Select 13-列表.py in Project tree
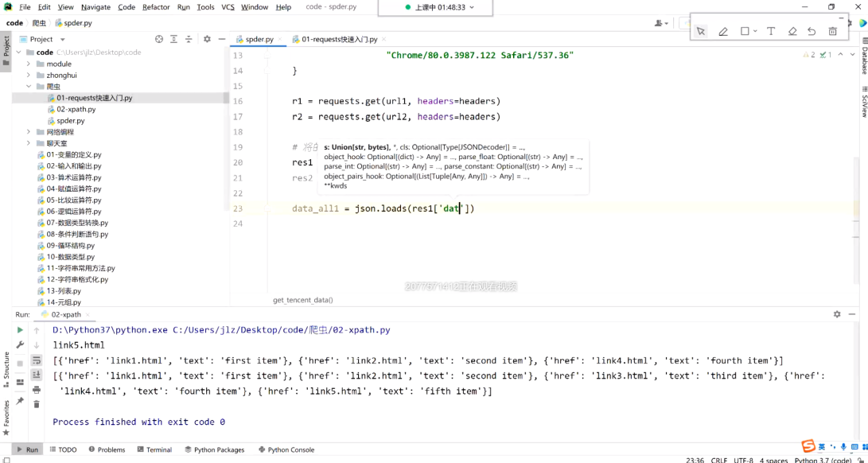This screenshot has width=868, height=463. (x=64, y=290)
